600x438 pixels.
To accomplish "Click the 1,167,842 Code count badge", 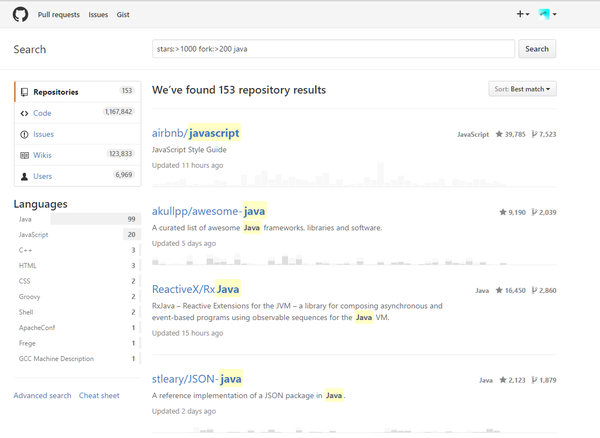I will (x=118, y=112).
